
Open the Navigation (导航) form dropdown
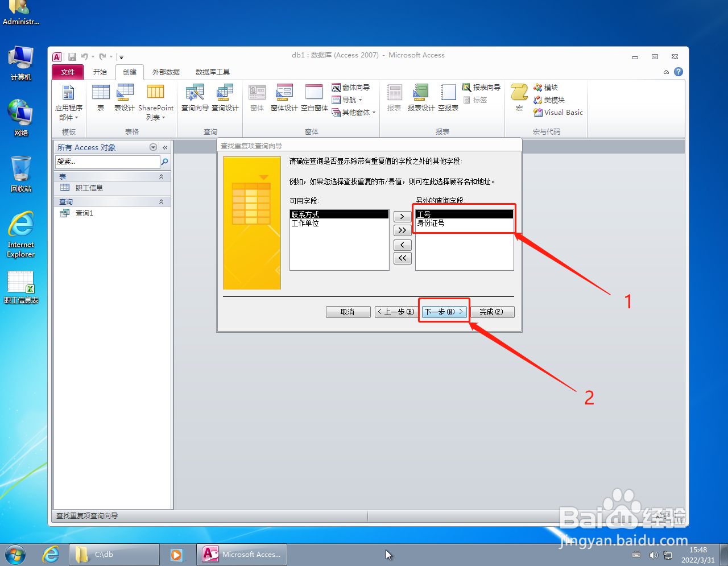pos(348,100)
